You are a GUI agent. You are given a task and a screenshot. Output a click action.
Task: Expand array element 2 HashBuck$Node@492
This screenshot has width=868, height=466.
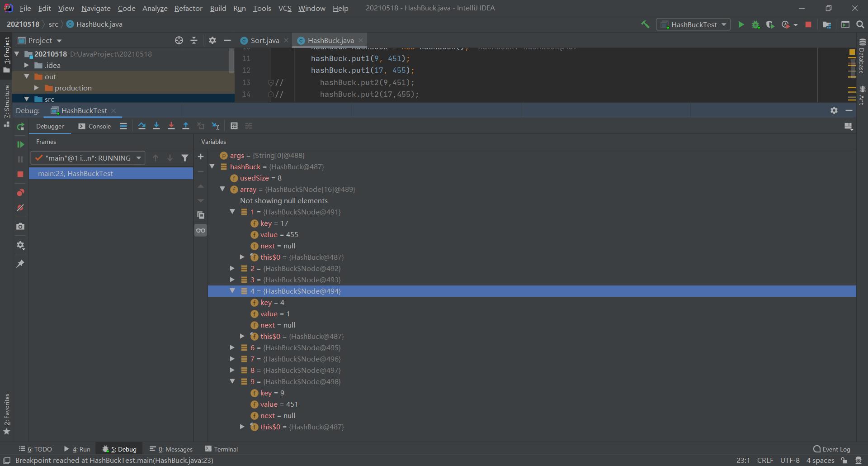click(x=232, y=268)
